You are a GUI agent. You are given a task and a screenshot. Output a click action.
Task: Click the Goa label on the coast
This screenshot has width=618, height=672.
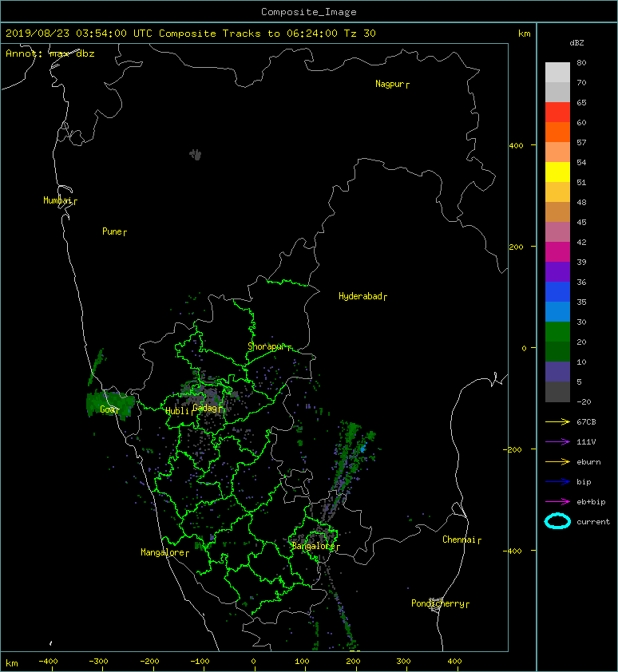[107, 409]
